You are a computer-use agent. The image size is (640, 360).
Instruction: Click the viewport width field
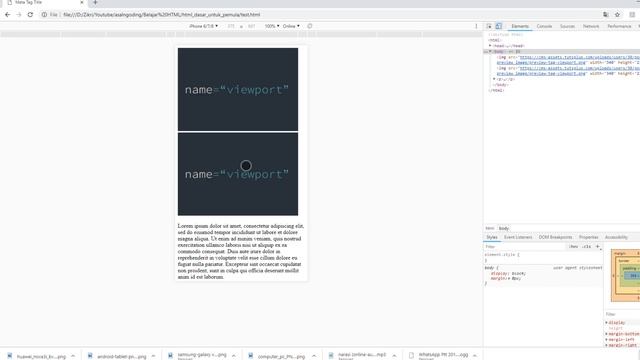231,26
